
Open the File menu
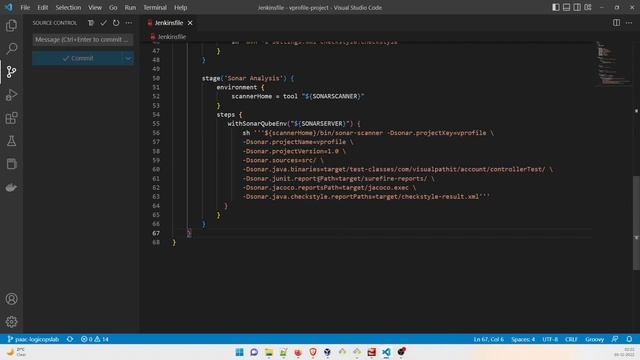tap(25, 7)
